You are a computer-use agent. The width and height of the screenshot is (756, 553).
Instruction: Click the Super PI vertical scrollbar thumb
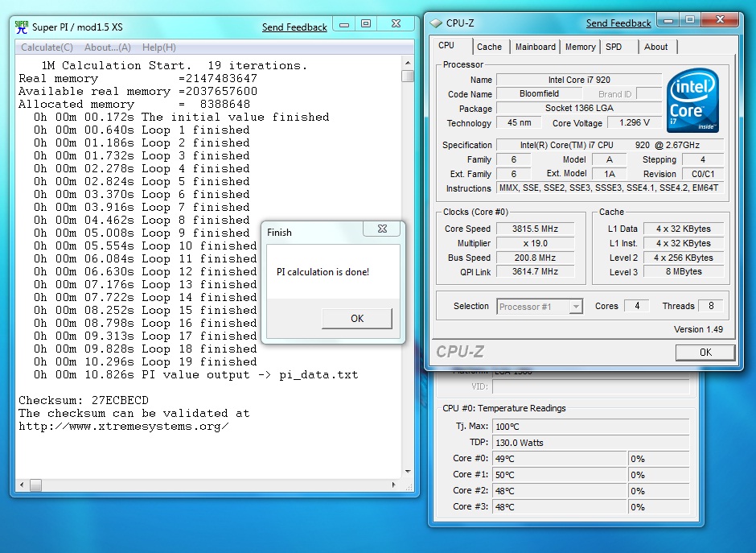pyautogui.click(x=408, y=76)
